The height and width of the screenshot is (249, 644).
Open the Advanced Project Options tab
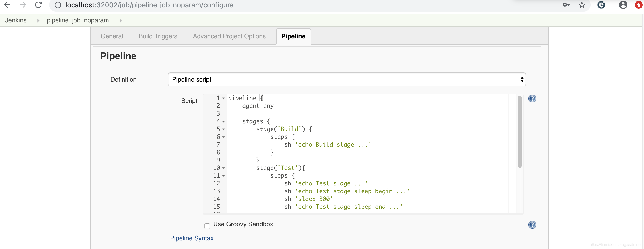pyautogui.click(x=229, y=36)
